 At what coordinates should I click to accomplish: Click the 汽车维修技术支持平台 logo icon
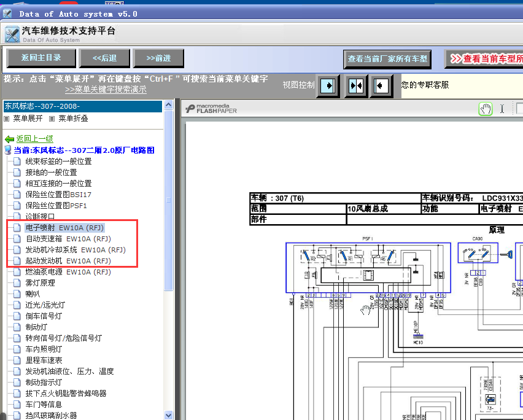click(x=12, y=34)
